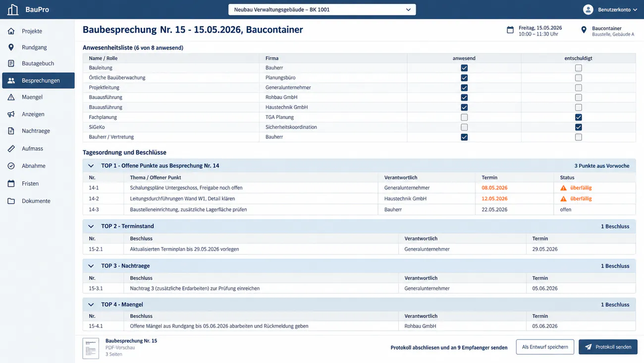Uncheck entschuldigt for Fachplanung
This screenshot has height=363, width=644.
tap(579, 118)
